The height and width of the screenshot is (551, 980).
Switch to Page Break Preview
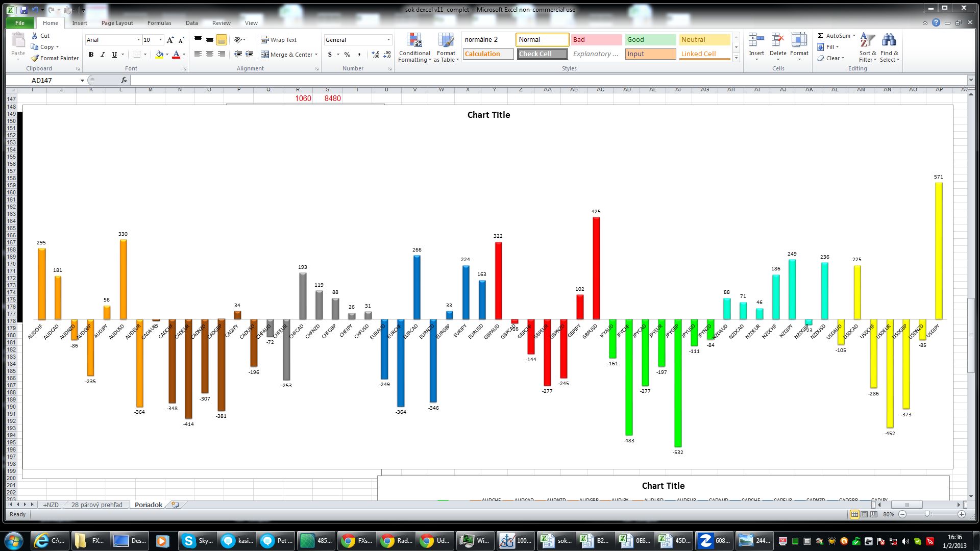click(874, 514)
